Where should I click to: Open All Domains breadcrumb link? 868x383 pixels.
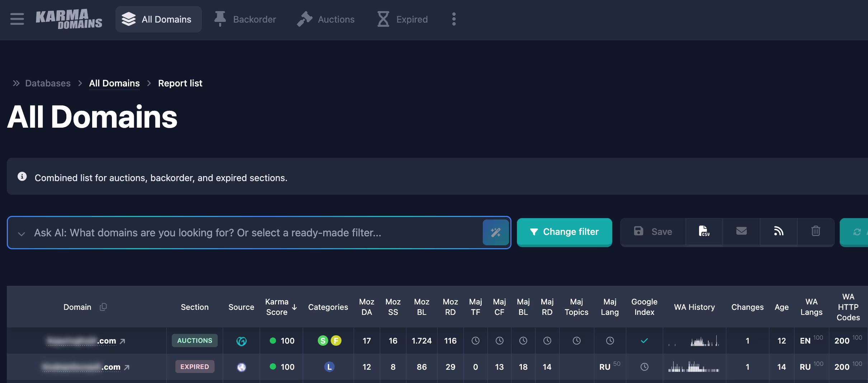(x=114, y=83)
